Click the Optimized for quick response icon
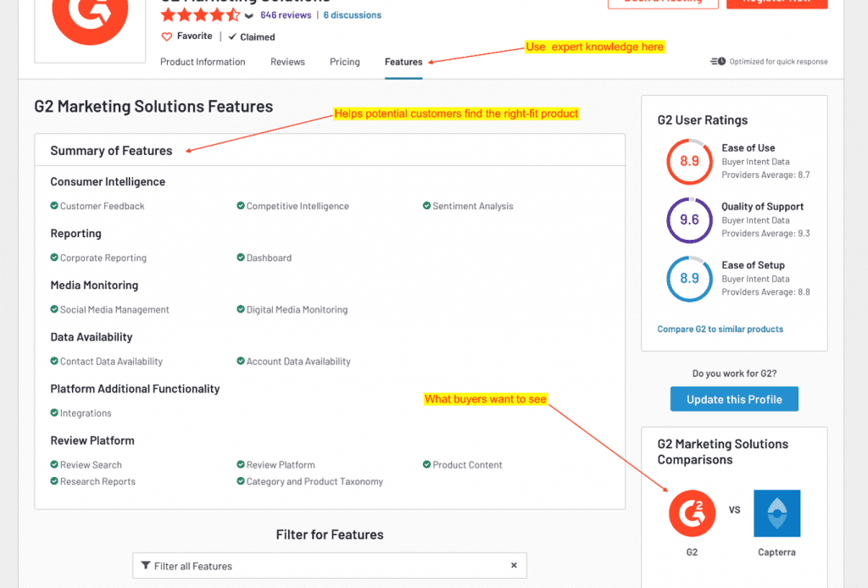The image size is (868, 588). [x=718, y=61]
